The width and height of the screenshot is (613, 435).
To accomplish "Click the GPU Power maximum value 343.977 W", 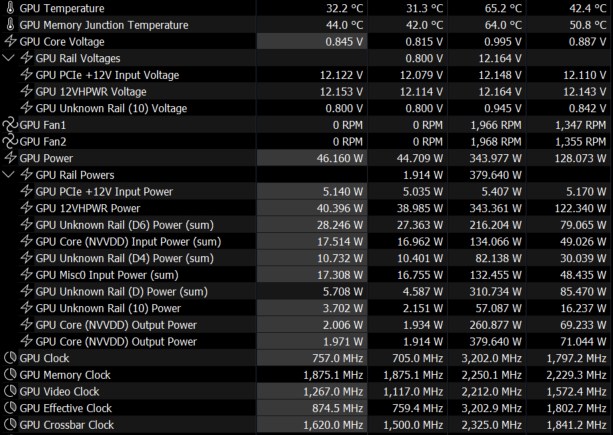I will coord(495,158).
